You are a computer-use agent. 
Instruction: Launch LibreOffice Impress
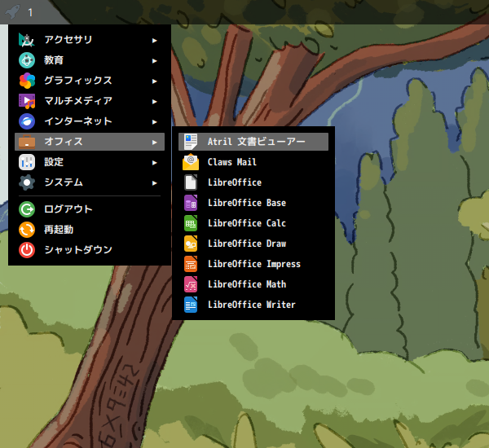tap(253, 264)
